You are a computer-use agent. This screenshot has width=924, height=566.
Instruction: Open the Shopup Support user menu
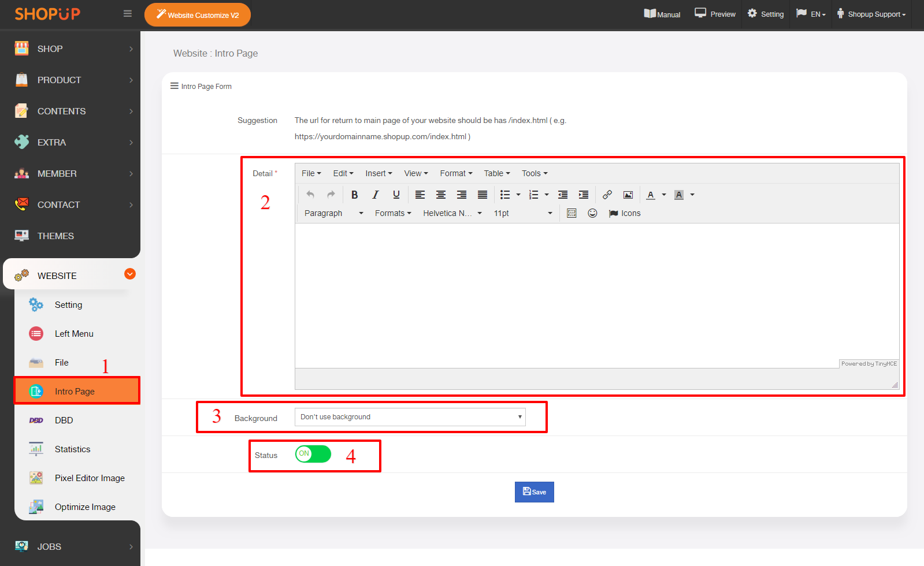[871, 14]
